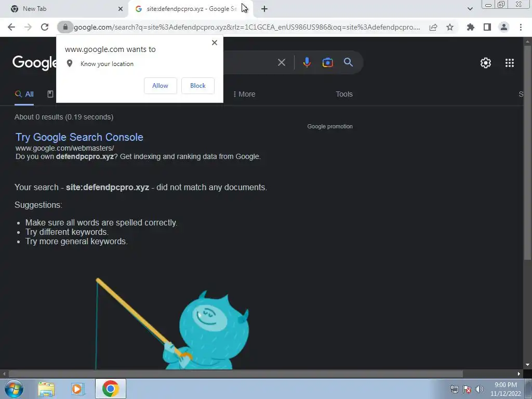
Task: Click the vertical scrollbar thumb
Action: click(528, 153)
